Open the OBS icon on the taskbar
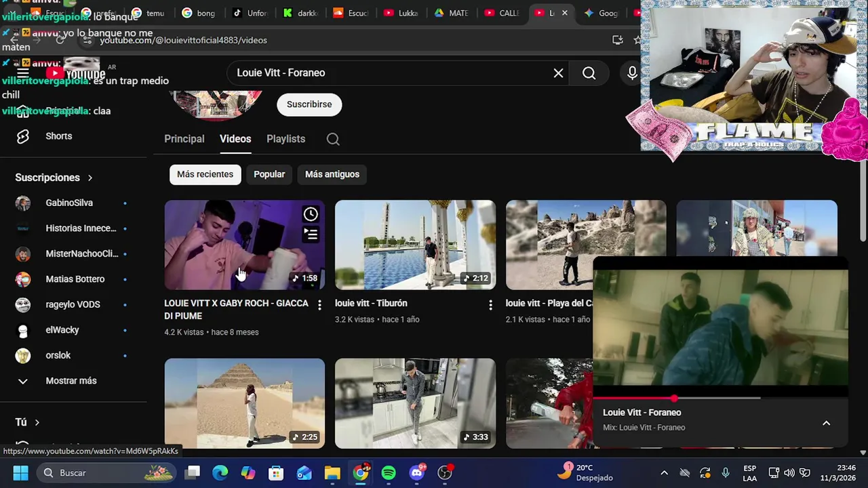 (x=445, y=472)
